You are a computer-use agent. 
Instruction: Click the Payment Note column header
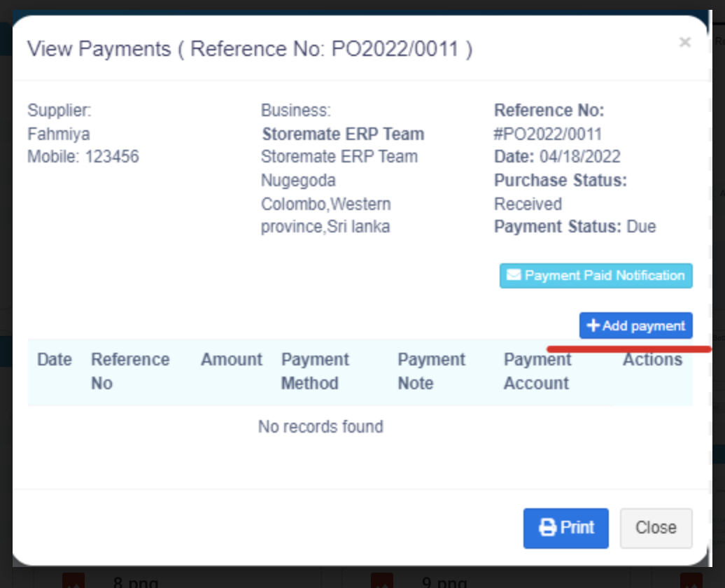(x=431, y=371)
